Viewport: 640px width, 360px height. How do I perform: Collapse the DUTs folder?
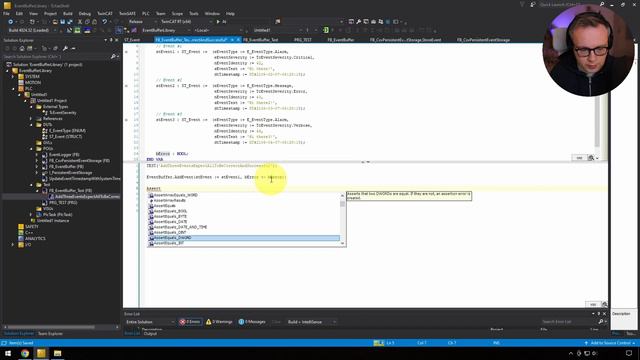point(31,124)
